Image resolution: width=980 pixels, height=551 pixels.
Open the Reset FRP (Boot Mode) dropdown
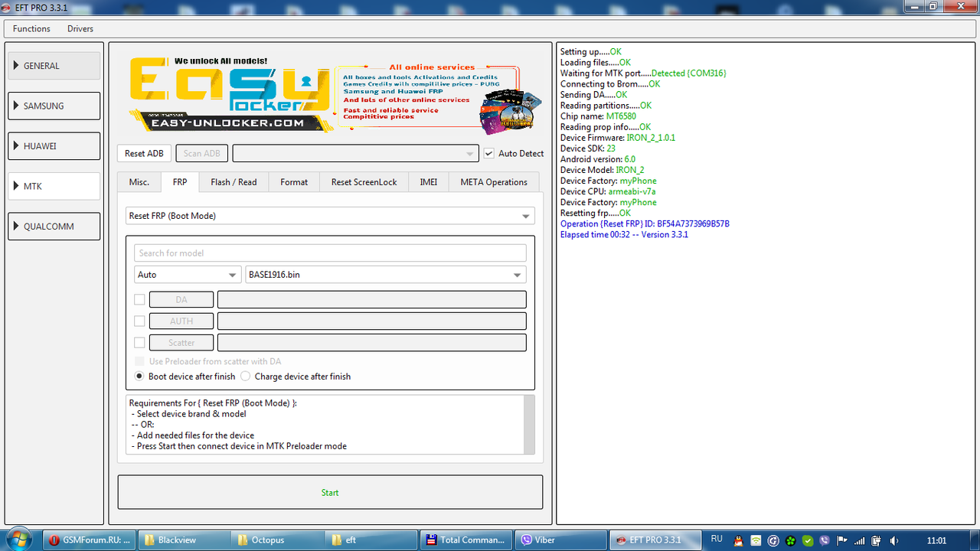[x=330, y=216]
